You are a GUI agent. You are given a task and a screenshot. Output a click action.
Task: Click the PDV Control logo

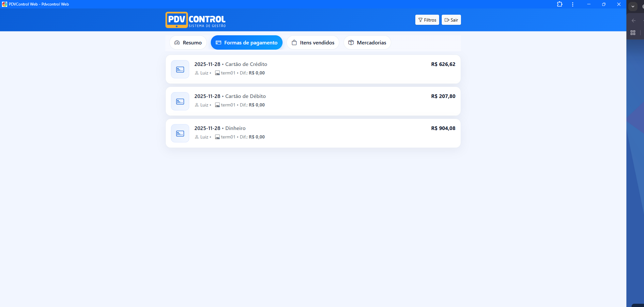tap(195, 20)
